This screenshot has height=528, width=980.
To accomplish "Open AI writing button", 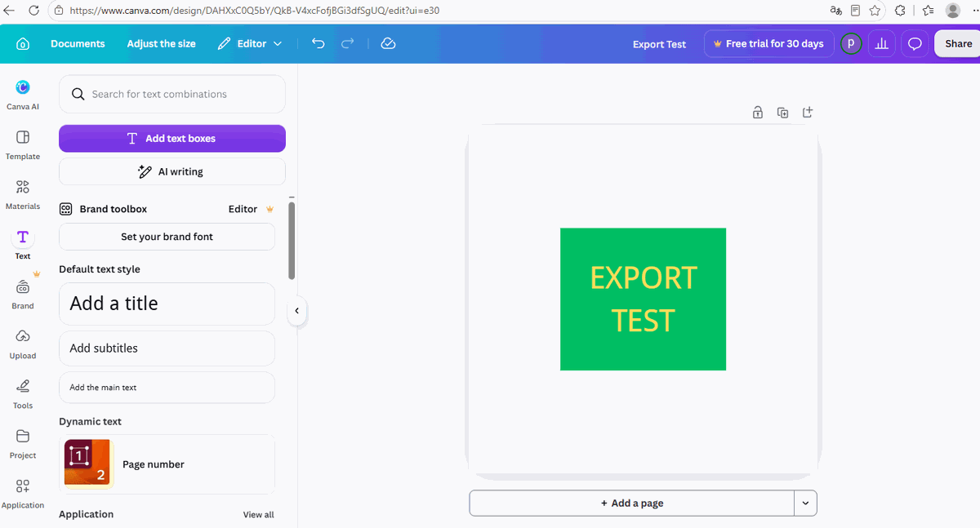I will 172,171.
